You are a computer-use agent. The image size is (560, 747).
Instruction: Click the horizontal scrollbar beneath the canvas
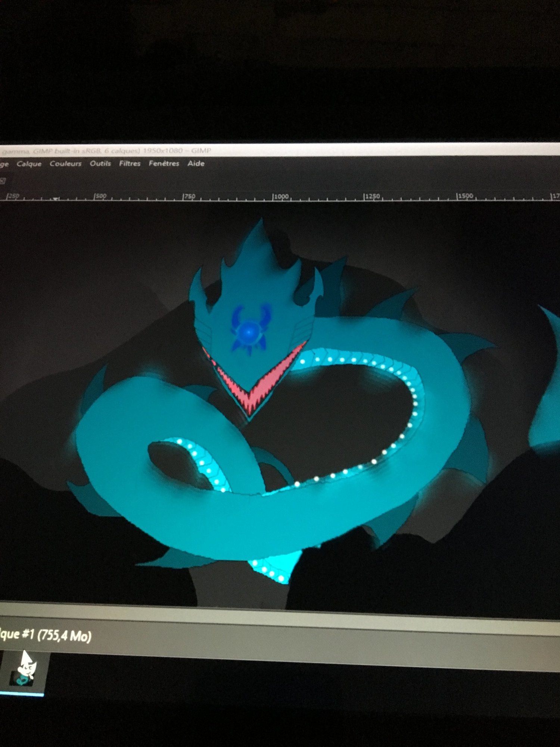click(261, 612)
